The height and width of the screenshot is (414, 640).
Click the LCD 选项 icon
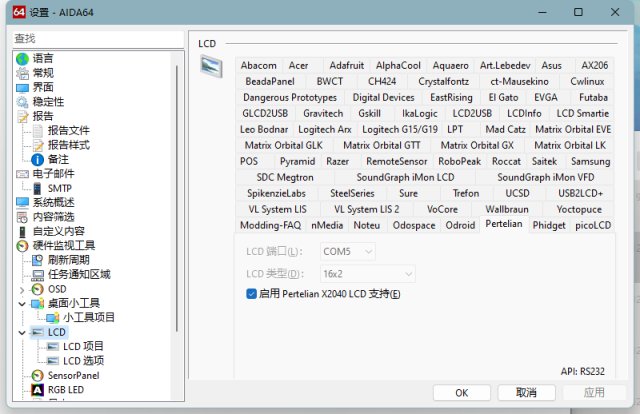point(53,361)
